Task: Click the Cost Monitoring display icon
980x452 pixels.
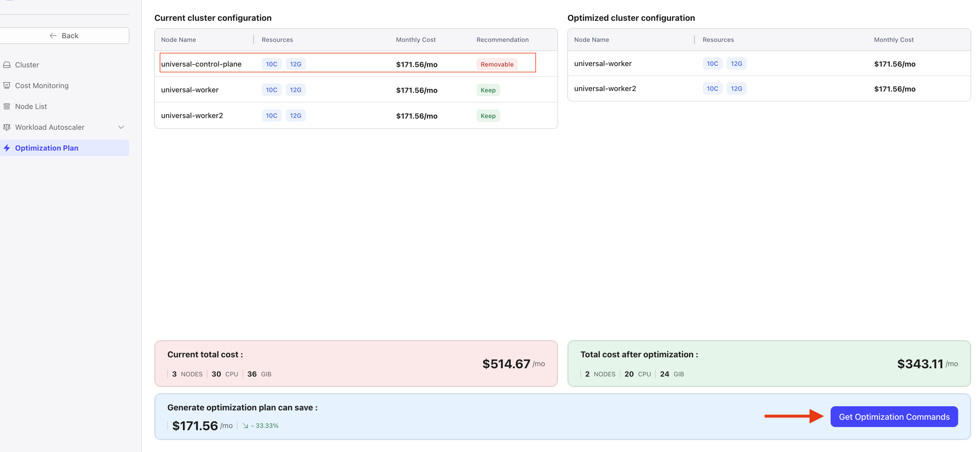Action: click(7, 85)
